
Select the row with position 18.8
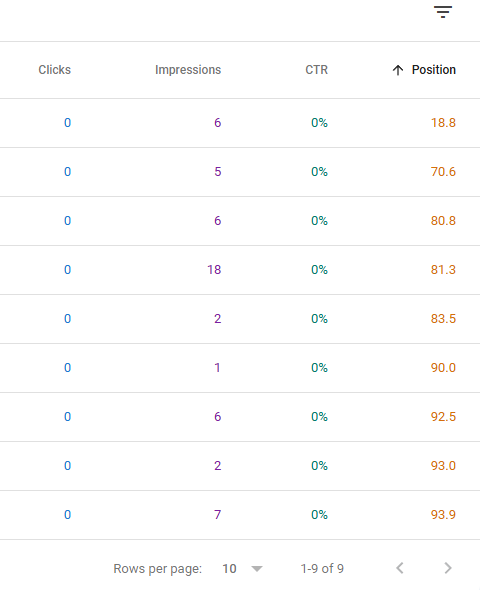[x=240, y=123]
